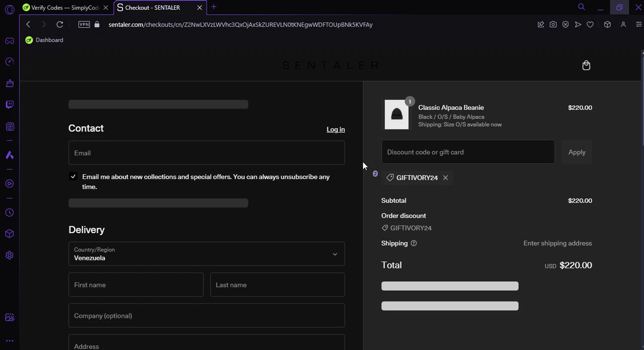Expand the Country/Region dropdown
The width and height of the screenshot is (644, 350).
pyautogui.click(x=207, y=254)
